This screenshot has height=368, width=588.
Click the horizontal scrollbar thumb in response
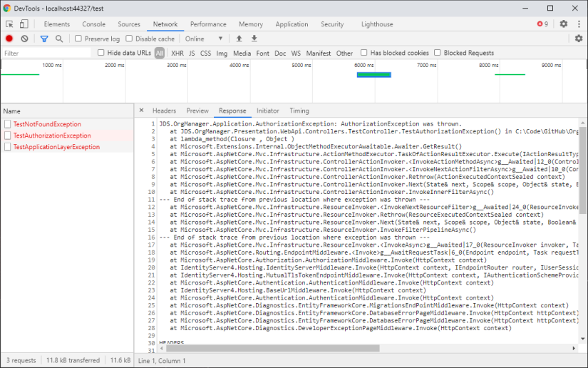point(273,348)
